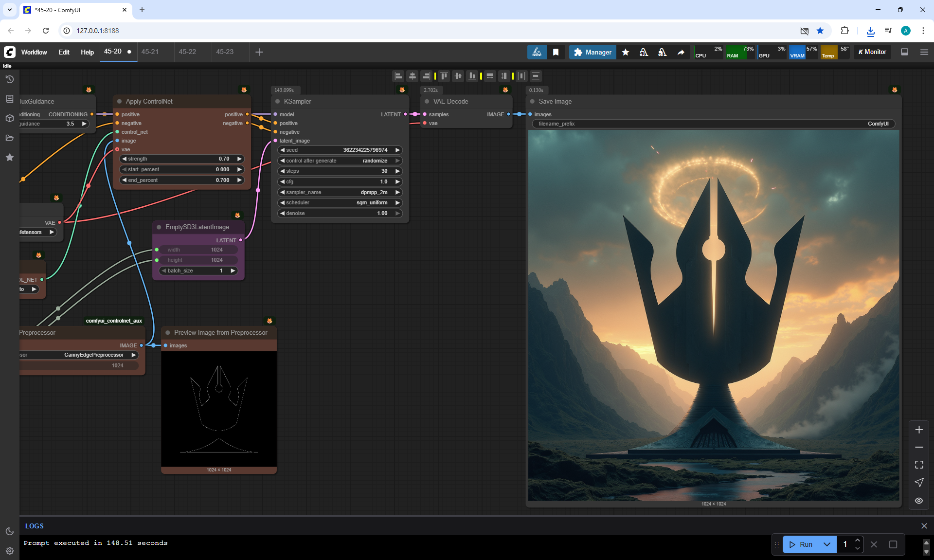Click the K Monitor button

[872, 52]
